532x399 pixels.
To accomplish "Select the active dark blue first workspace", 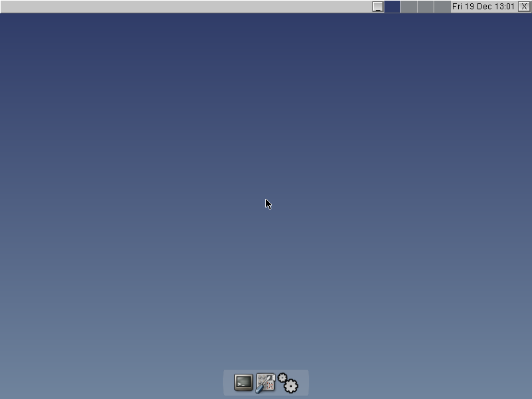I will point(392,7).
